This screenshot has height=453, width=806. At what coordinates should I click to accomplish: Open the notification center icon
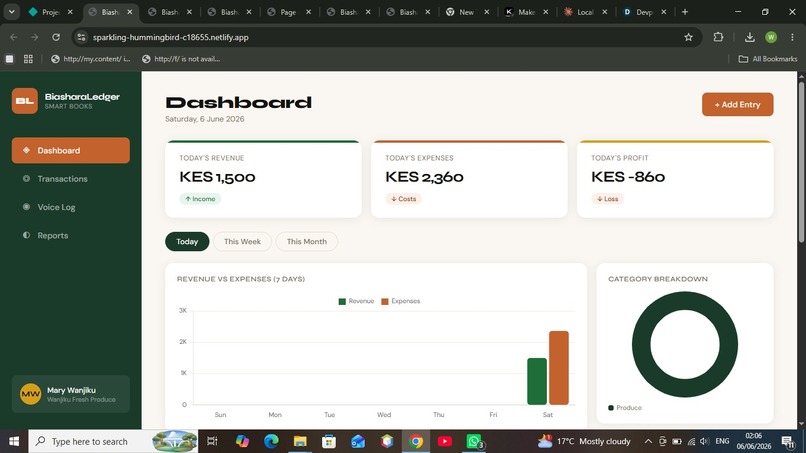point(788,441)
